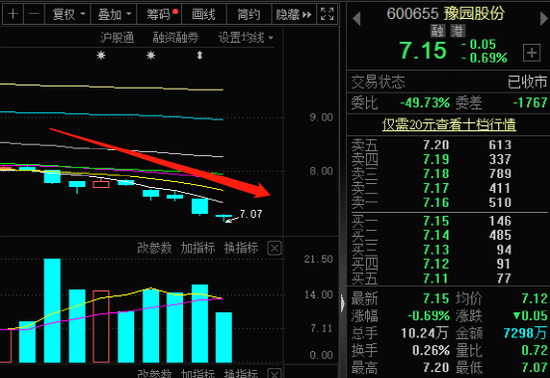This screenshot has height=378, width=550.
Task: Click the 融资融券 label
Action: (175, 38)
